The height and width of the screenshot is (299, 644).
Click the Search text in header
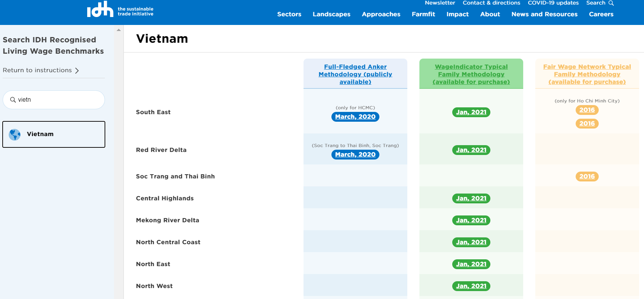click(x=596, y=3)
